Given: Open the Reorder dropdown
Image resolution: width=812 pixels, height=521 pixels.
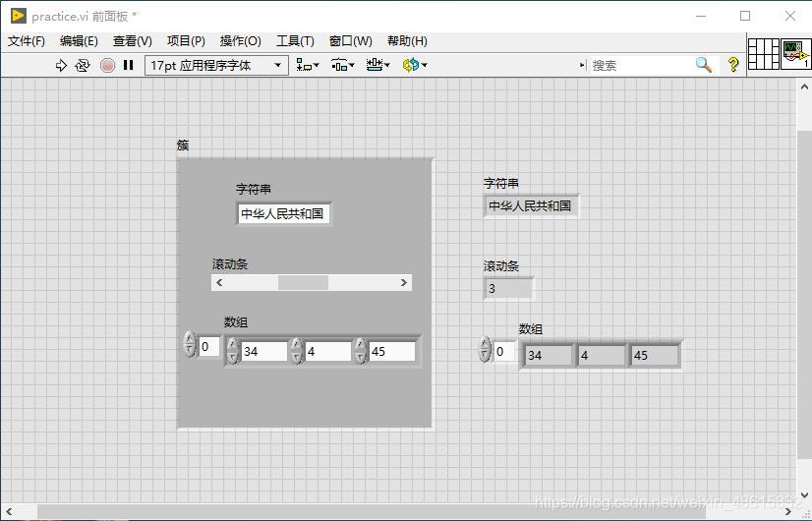Looking at the screenshot, I should click(x=414, y=65).
